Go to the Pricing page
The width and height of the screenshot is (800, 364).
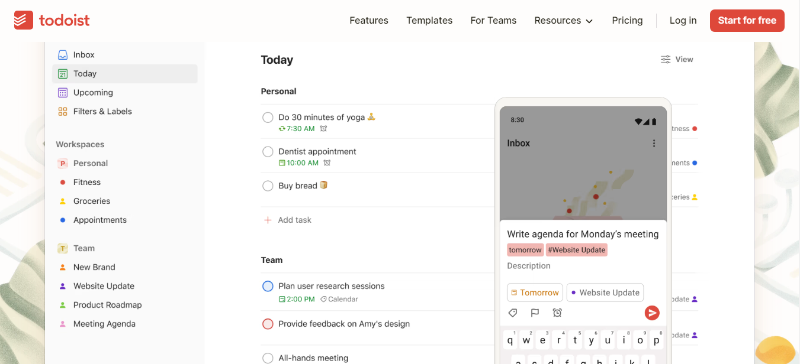pyautogui.click(x=627, y=20)
